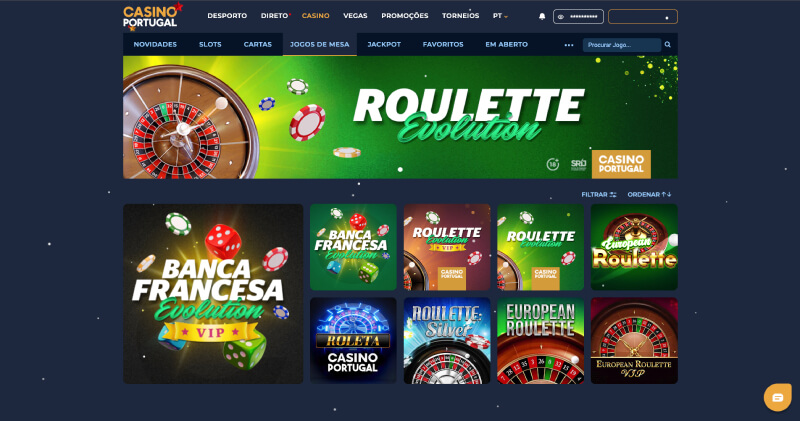Switch to the Slots tab
This screenshot has width=800, height=421.
(210, 44)
